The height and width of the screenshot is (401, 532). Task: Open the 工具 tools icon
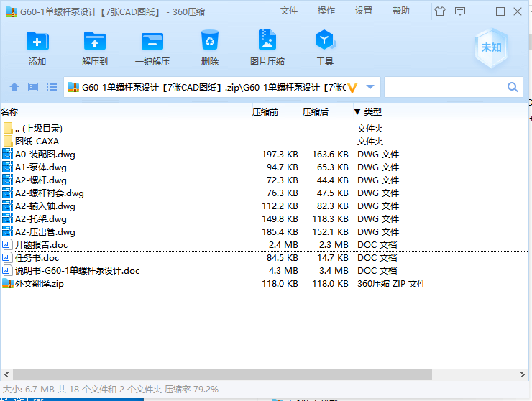(x=325, y=40)
